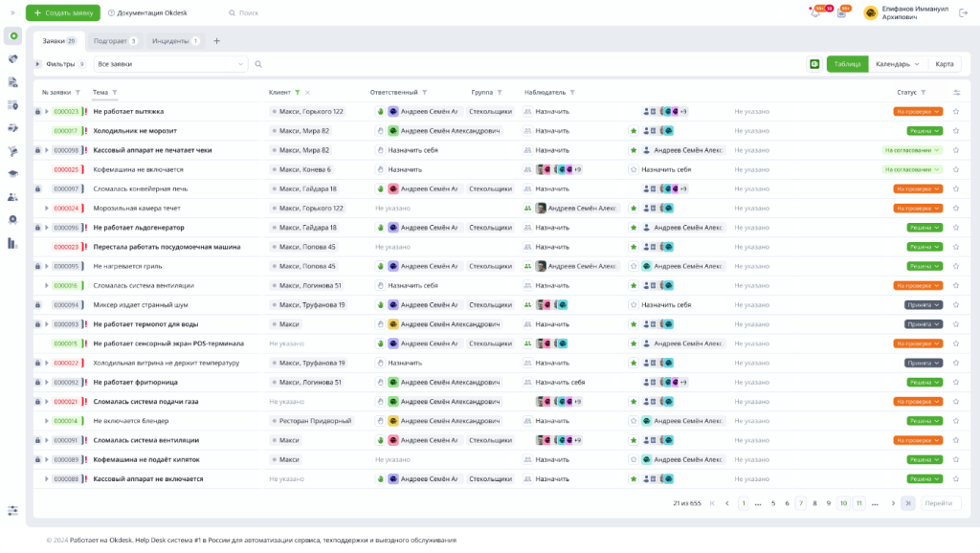Click the Excel export icon
This screenshot has width=980, height=553.
point(814,64)
